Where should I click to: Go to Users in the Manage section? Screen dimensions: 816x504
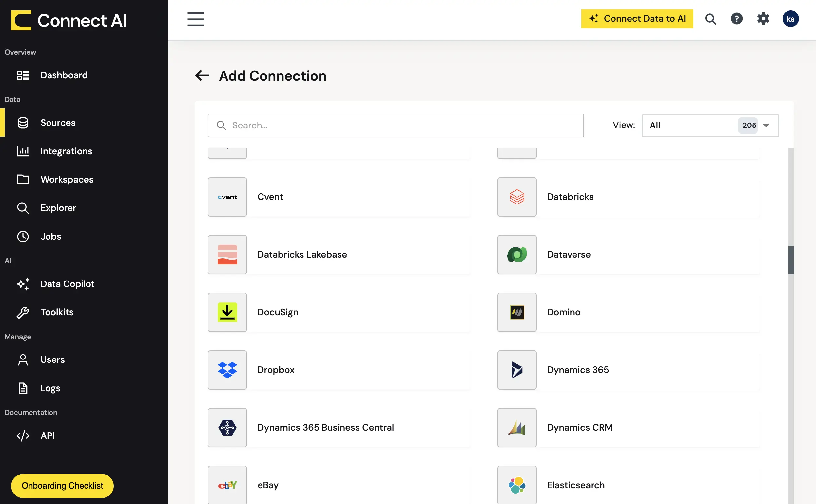(52, 360)
